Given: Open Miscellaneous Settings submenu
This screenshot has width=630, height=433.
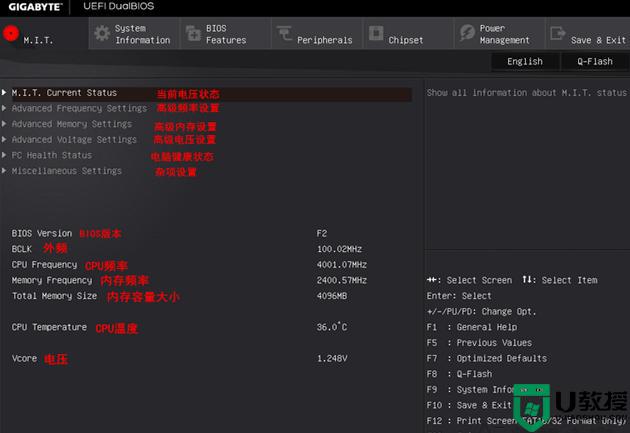Looking at the screenshot, I should coord(66,171).
